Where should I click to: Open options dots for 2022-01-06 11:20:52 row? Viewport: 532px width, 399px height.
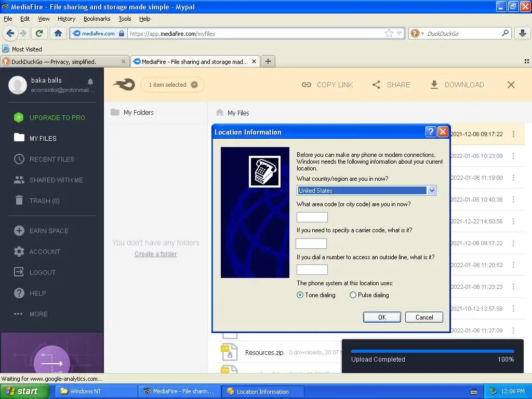click(513, 265)
